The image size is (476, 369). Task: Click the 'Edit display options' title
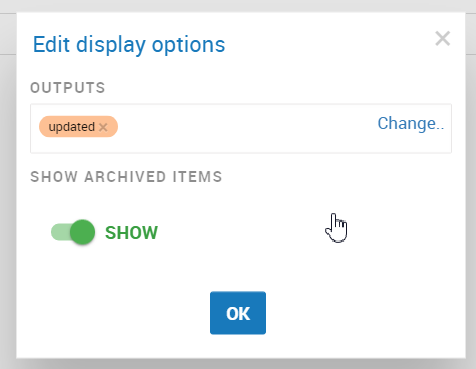point(129,45)
